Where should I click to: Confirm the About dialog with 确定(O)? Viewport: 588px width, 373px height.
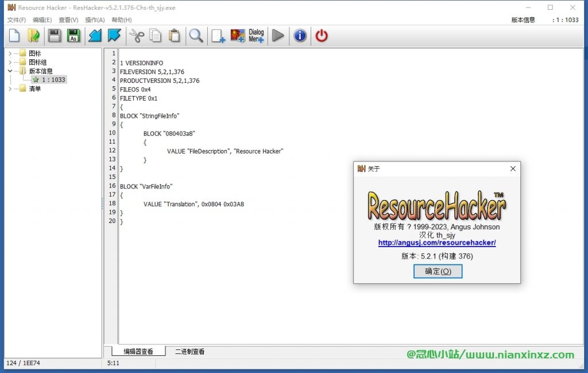pyautogui.click(x=438, y=271)
